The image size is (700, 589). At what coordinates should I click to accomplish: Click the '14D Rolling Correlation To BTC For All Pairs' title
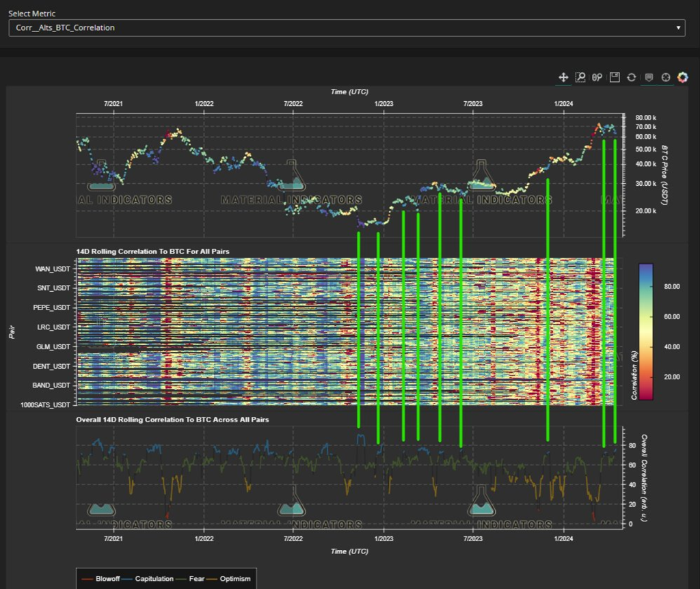tap(152, 251)
